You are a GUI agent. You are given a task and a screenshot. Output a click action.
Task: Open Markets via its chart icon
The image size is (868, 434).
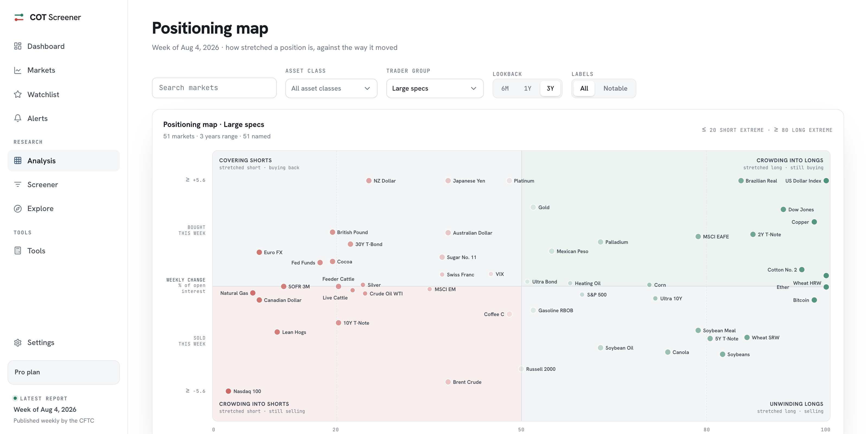click(x=18, y=70)
